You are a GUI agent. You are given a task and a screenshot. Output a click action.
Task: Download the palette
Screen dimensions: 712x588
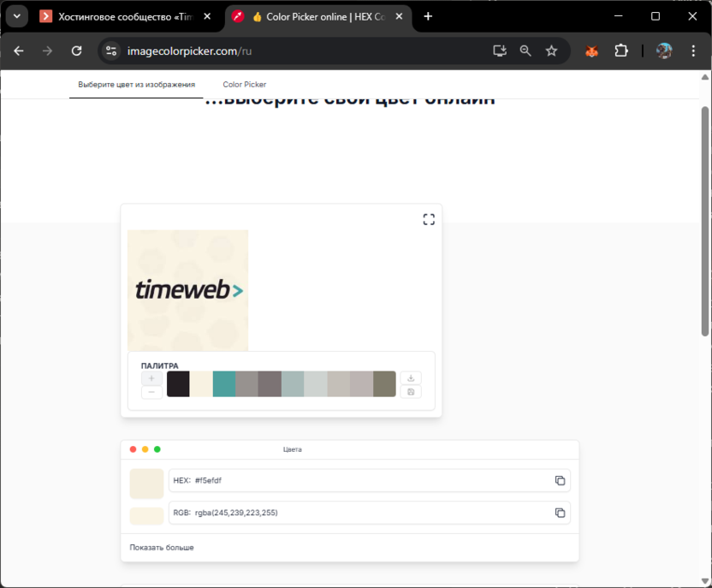(411, 377)
